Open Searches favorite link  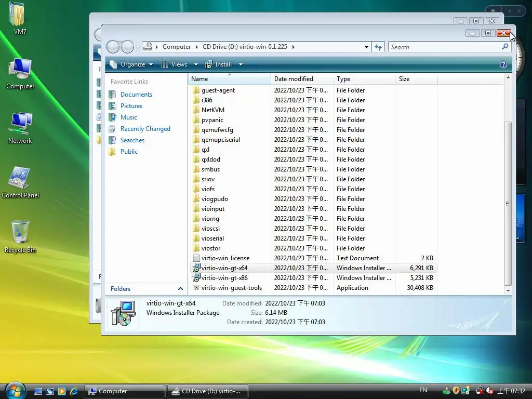(x=132, y=140)
